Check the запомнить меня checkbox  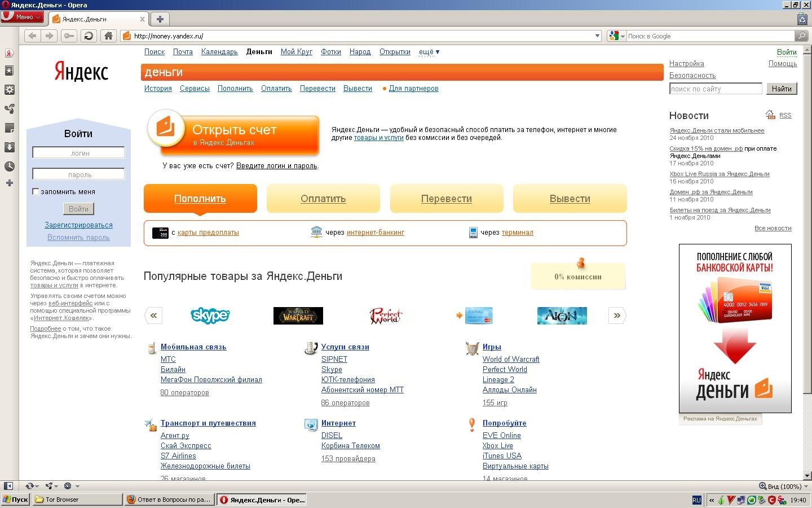[36, 191]
